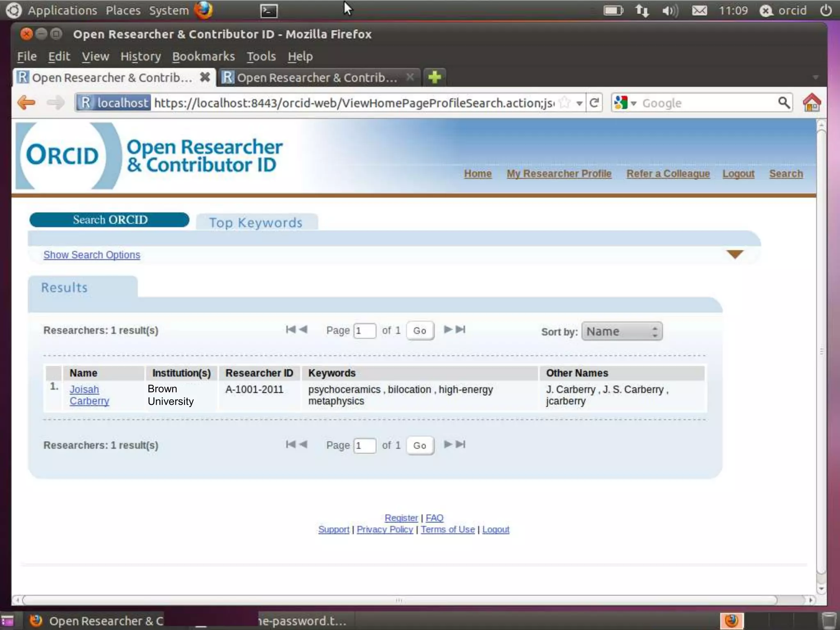Go to next page arrow in top pager
The height and width of the screenshot is (630, 840).
click(448, 329)
